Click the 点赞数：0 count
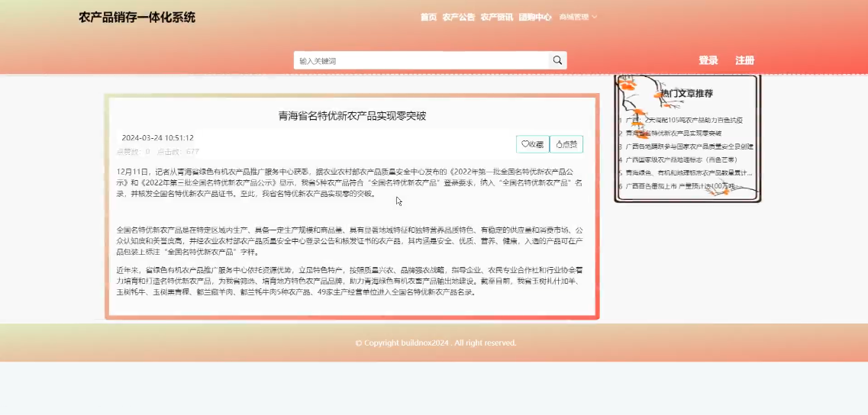This screenshot has height=415, width=868. 133,152
